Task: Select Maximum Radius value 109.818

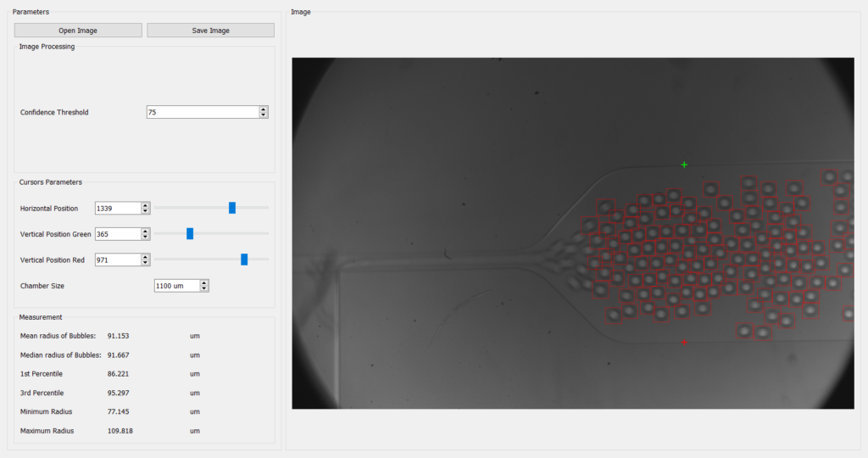Action: [120, 431]
